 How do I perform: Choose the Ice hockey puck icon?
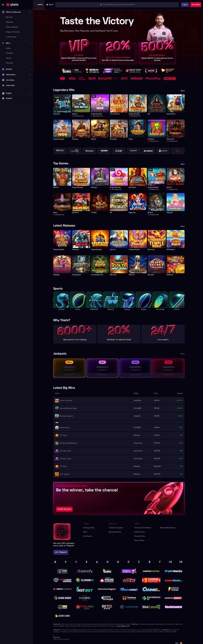tap(160, 299)
